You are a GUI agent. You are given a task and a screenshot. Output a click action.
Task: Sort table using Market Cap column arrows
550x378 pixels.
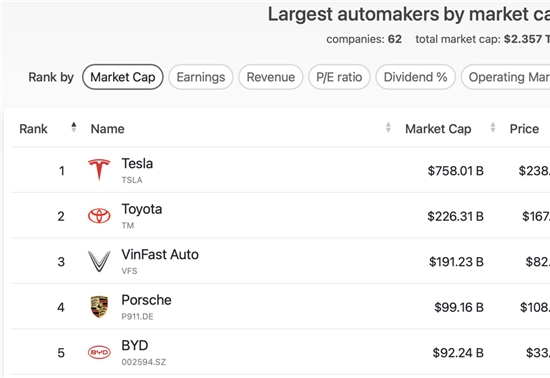click(493, 127)
